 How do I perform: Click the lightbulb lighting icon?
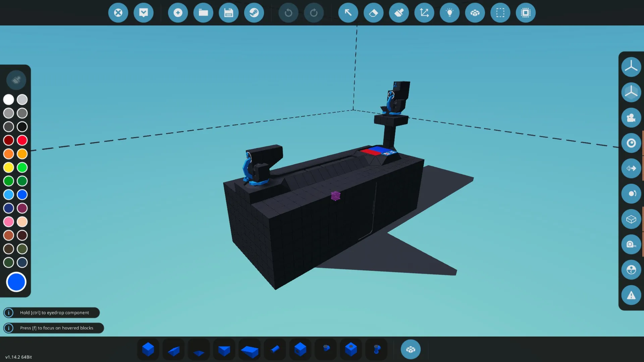point(449,13)
